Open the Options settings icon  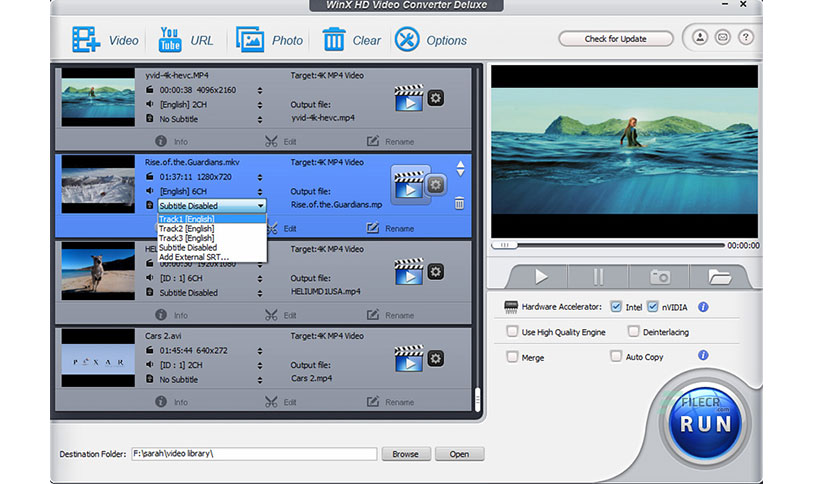point(407,39)
